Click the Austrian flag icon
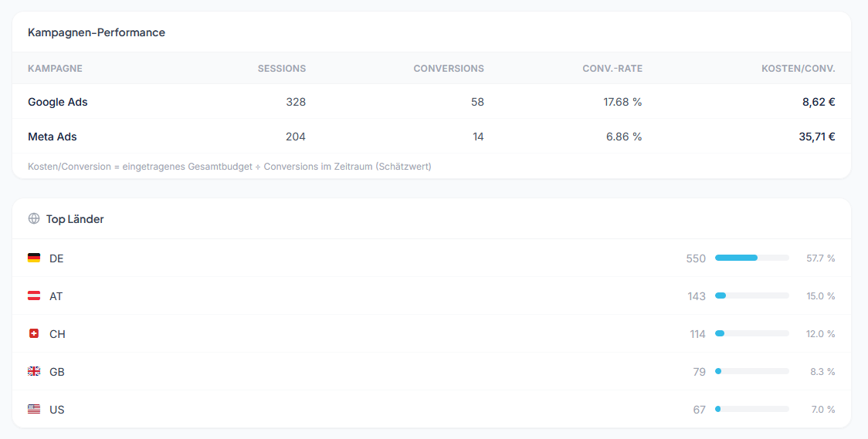Viewport: 868px width, 439px height. (34, 295)
